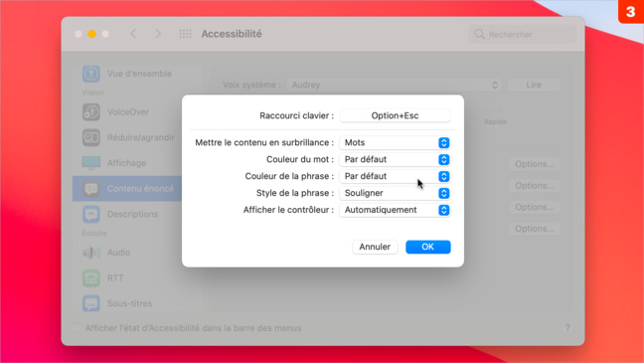Screen dimensions: 644x363
Task: Open the Mettre le contenu en surbrillance dropdown
Action: [395, 142]
